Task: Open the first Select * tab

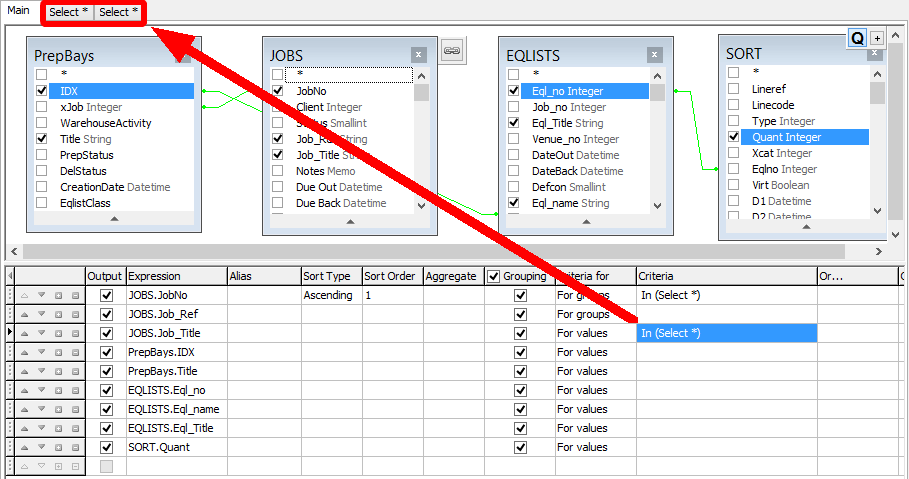Action: pyautogui.click(x=69, y=12)
